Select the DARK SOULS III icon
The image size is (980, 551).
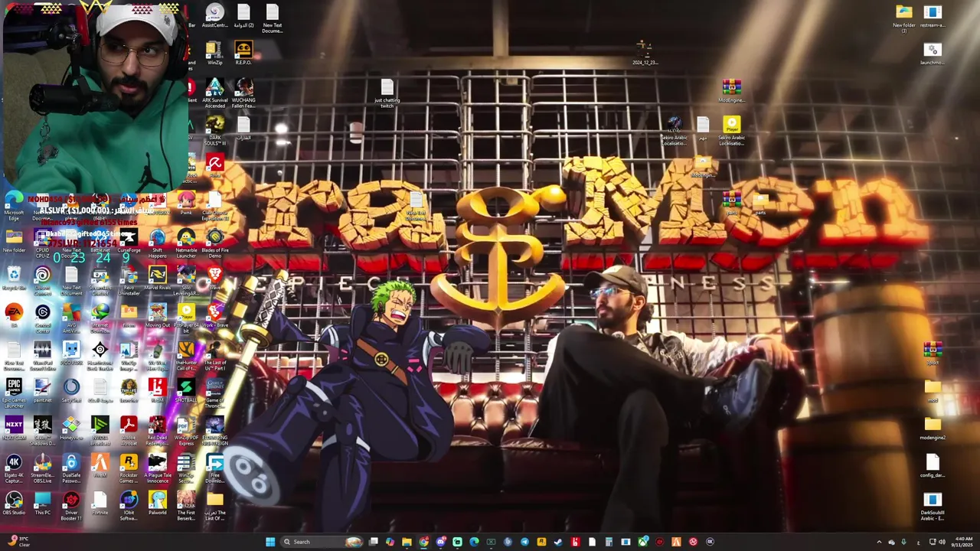(x=215, y=130)
